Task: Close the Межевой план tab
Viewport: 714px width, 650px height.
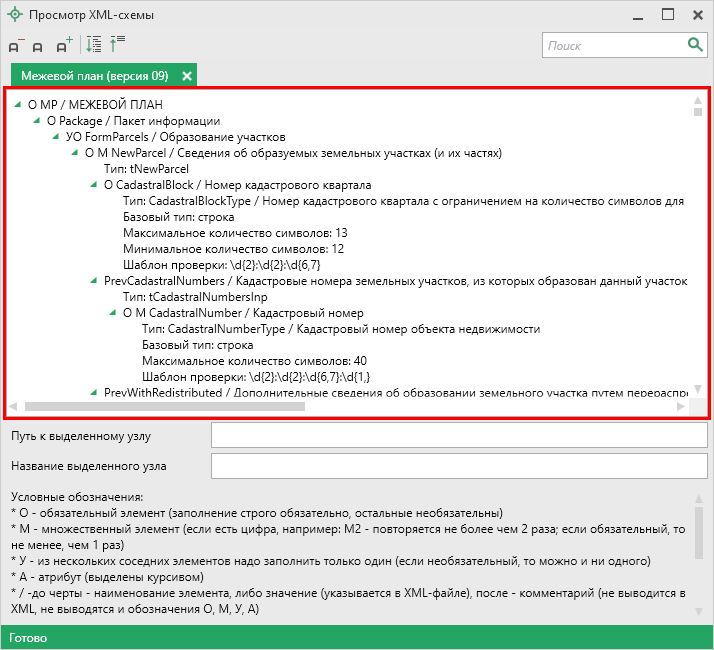Action: [x=187, y=76]
